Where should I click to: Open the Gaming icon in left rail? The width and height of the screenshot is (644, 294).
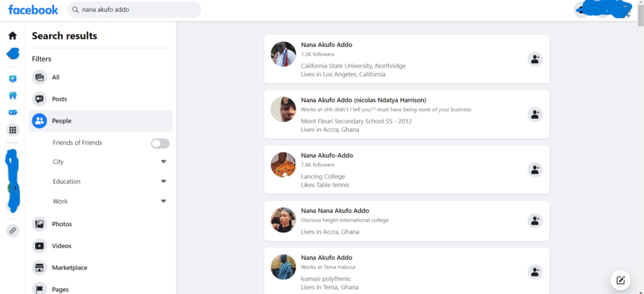[13, 112]
